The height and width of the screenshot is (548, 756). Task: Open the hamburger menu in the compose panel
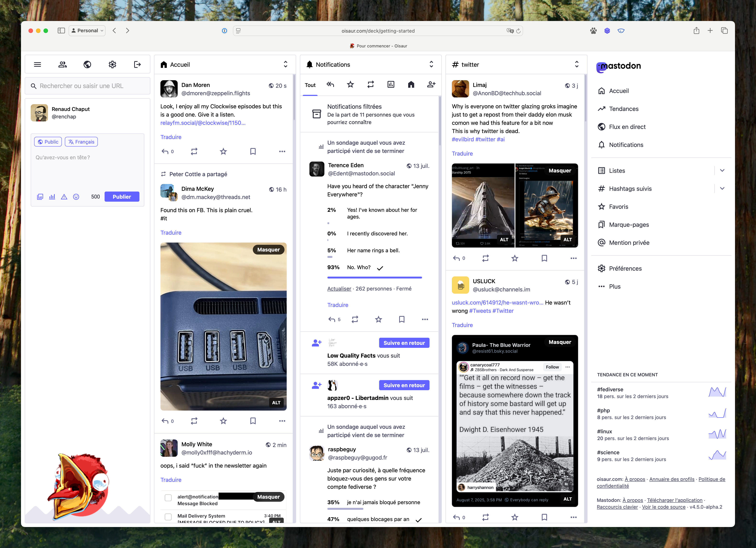(37, 64)
